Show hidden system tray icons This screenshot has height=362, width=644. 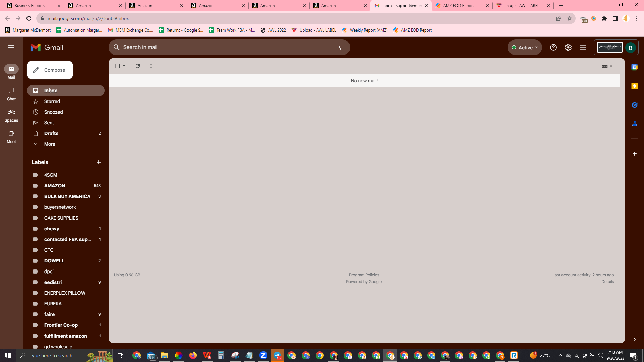coord(560,355)
